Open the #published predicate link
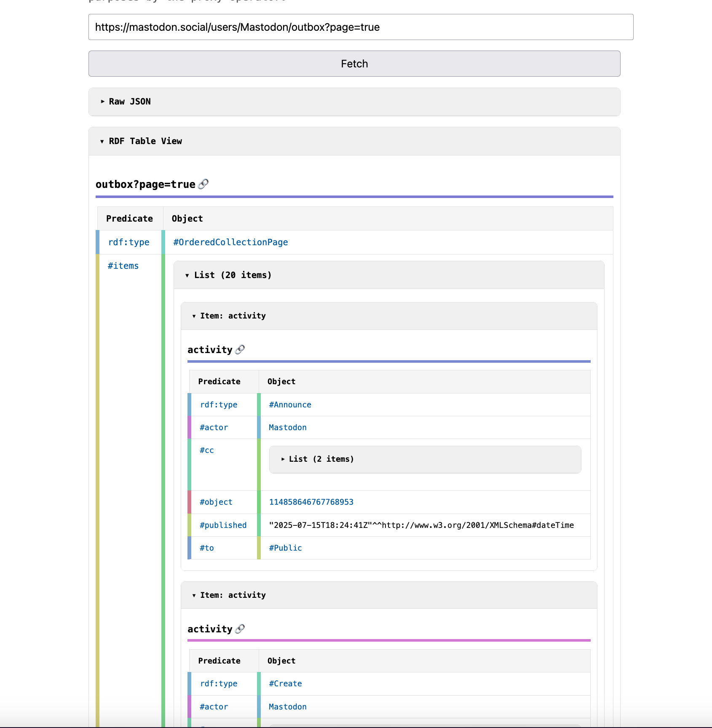712x728 pixels. pos(223,525)
